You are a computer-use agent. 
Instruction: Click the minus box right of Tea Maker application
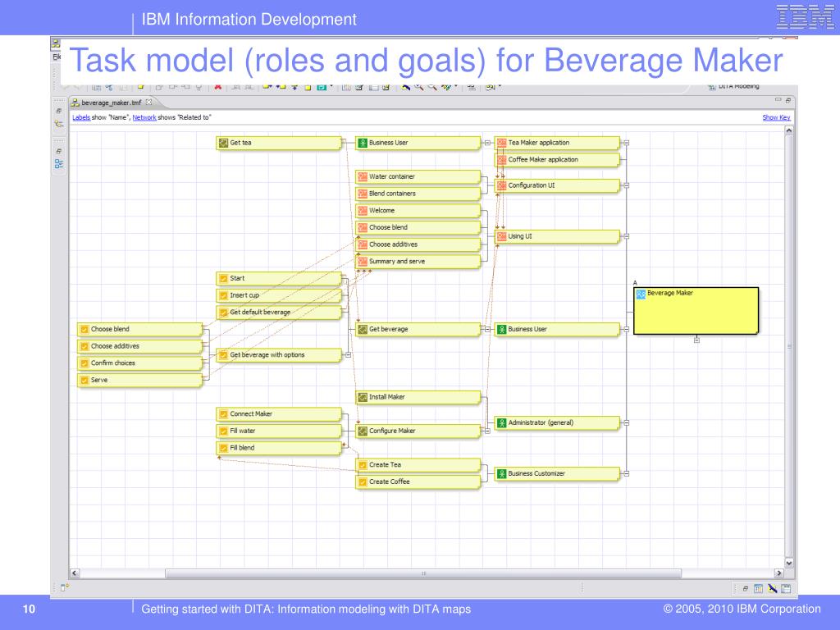[626, 143]
